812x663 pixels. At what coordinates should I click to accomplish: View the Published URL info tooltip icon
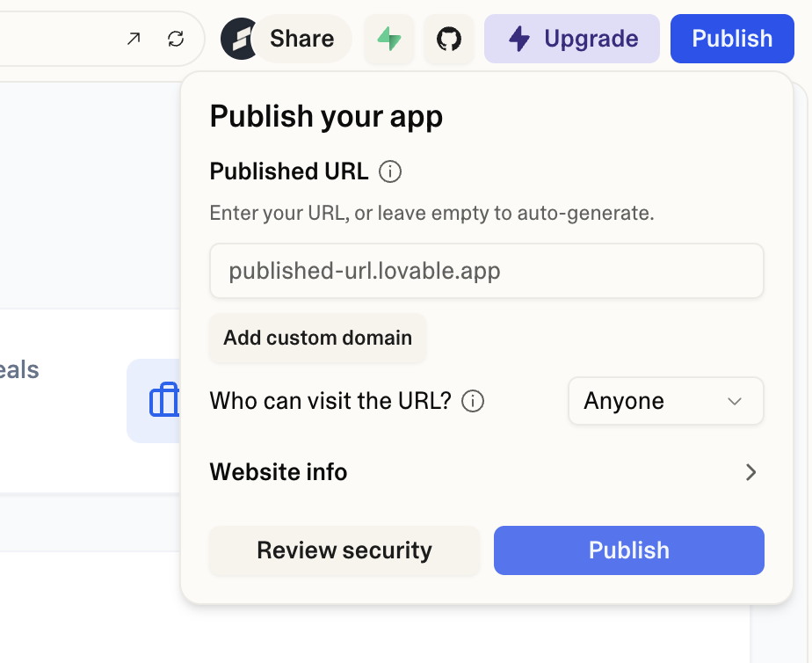point(389,171)
